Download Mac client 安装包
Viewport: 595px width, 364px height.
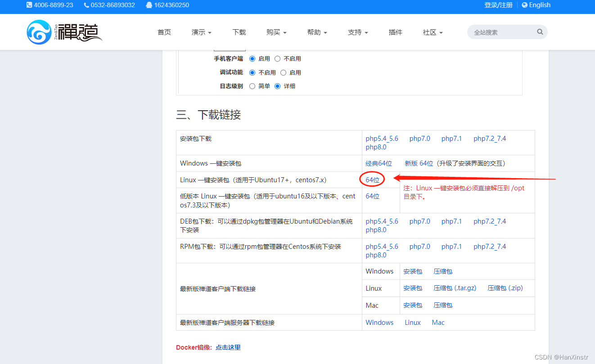413,305
